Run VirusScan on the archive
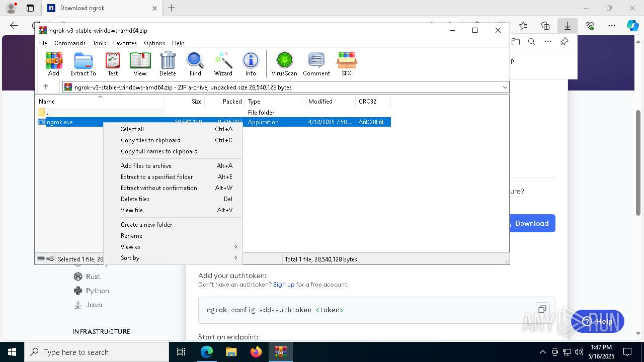644x362 pixels. point(284,64)
